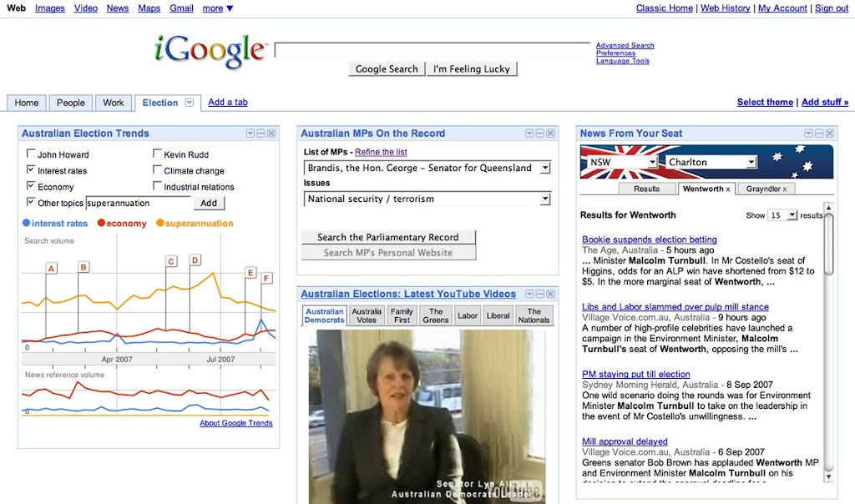The image size is (855, 504).
Task: Uncheck the Interest rates checkbox
Action: [x=31, y=170]
